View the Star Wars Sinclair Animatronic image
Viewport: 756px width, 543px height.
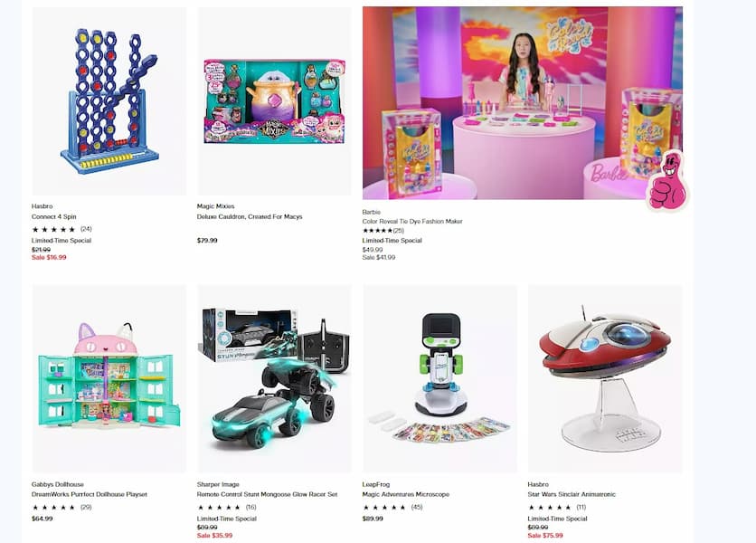[605, 378]
